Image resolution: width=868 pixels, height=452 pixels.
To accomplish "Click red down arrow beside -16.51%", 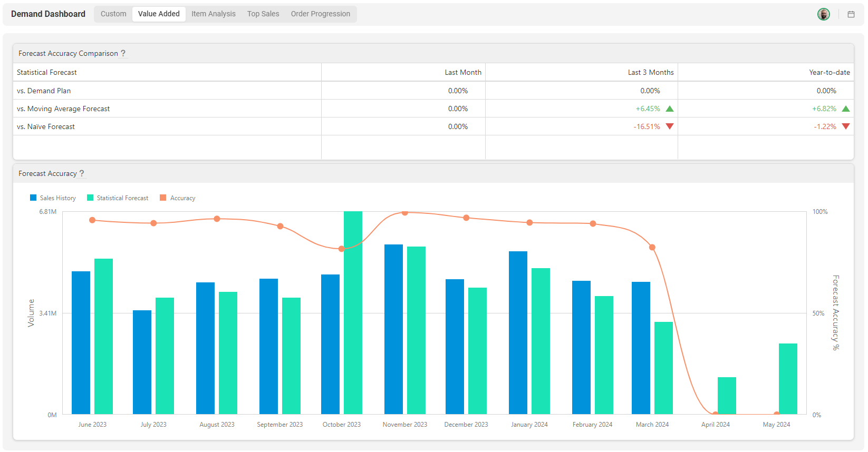I will click(x=670, y=126).
